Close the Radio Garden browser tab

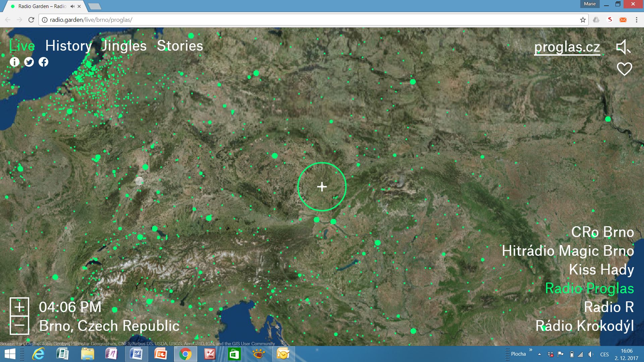pyautogui.click(x=79, y=6)
